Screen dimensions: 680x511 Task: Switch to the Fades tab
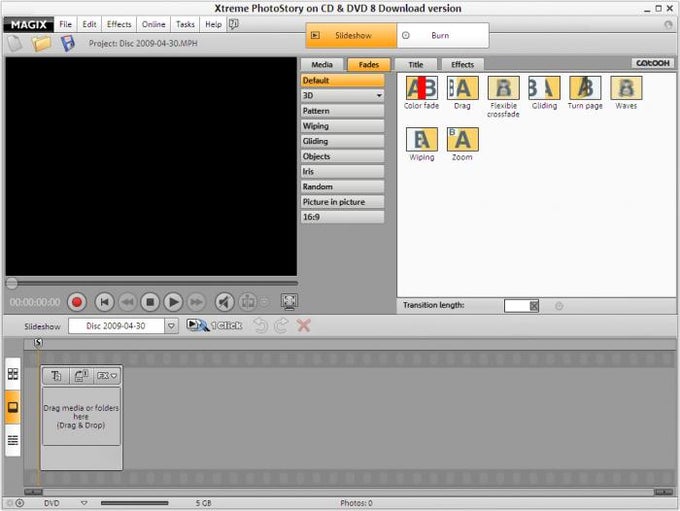point(369,65)
